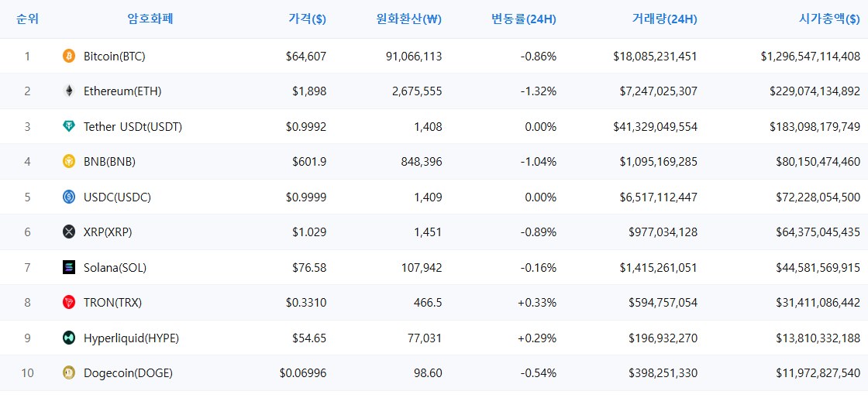868x398 pixels.
Task: Click Bitcoin market cap $1,296,547,114,408
Action: 811,56
